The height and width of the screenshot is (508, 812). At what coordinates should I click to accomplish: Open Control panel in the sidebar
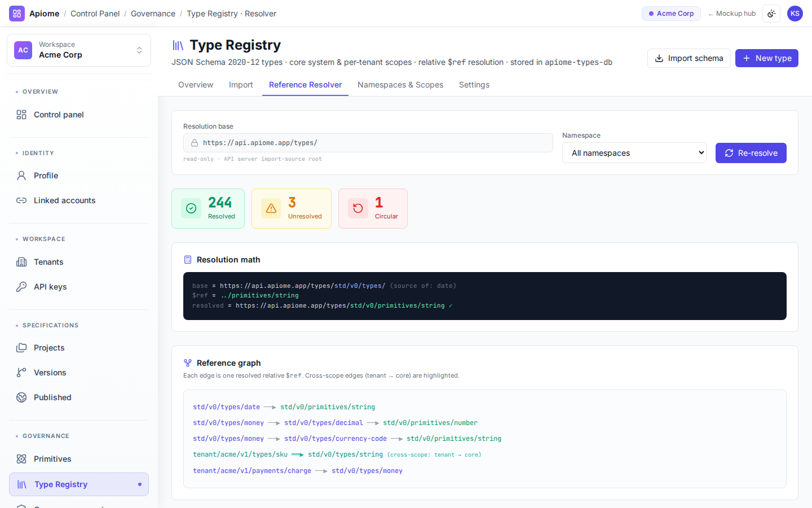point(79,115)
